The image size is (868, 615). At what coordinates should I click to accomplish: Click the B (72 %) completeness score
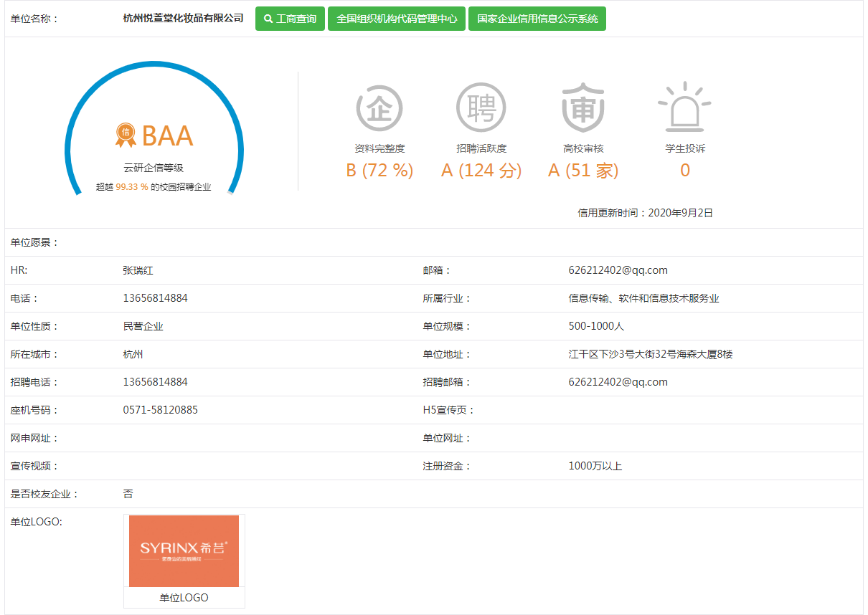click(x=379, y=171)
